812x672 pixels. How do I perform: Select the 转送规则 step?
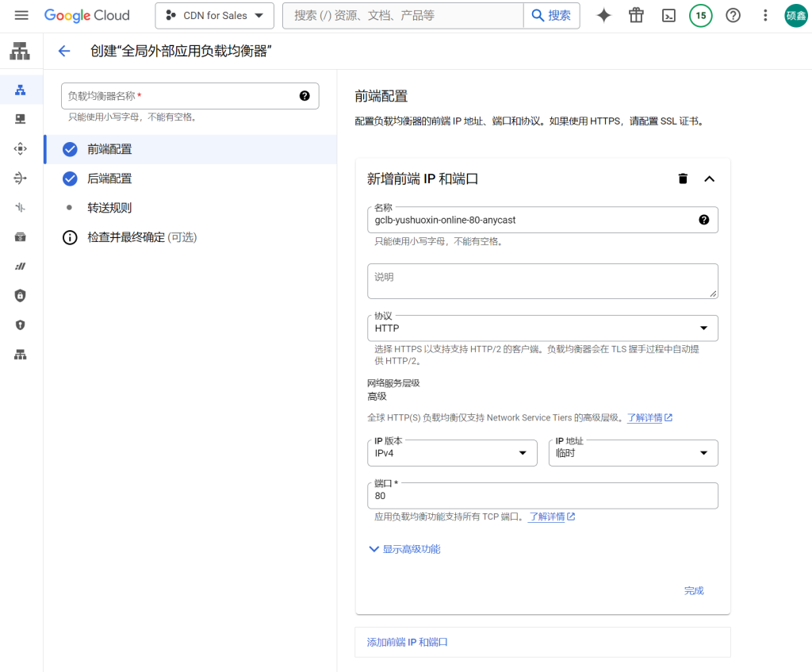tap(109, 208)
